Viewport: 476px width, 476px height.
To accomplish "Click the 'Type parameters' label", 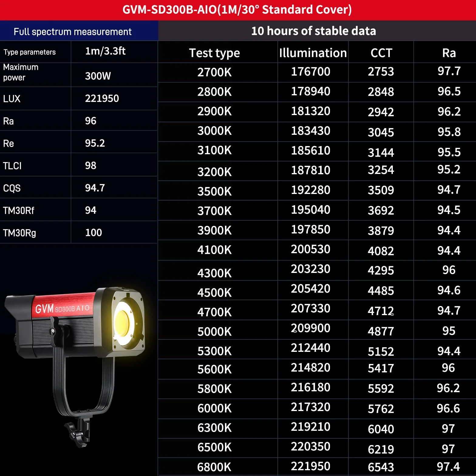I will 29,52.
